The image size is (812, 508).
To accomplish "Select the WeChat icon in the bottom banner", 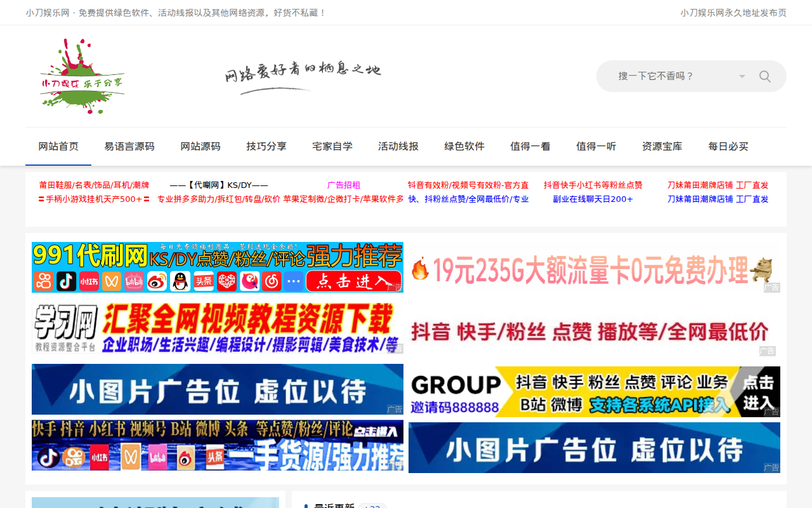I will 131,456.
